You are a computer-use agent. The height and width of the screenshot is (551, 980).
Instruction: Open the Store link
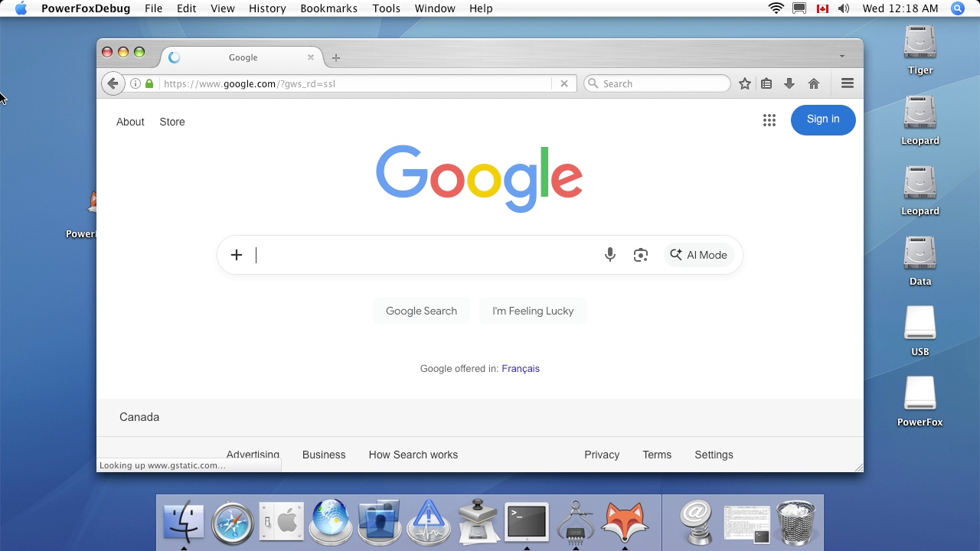(x=172, y=122)
